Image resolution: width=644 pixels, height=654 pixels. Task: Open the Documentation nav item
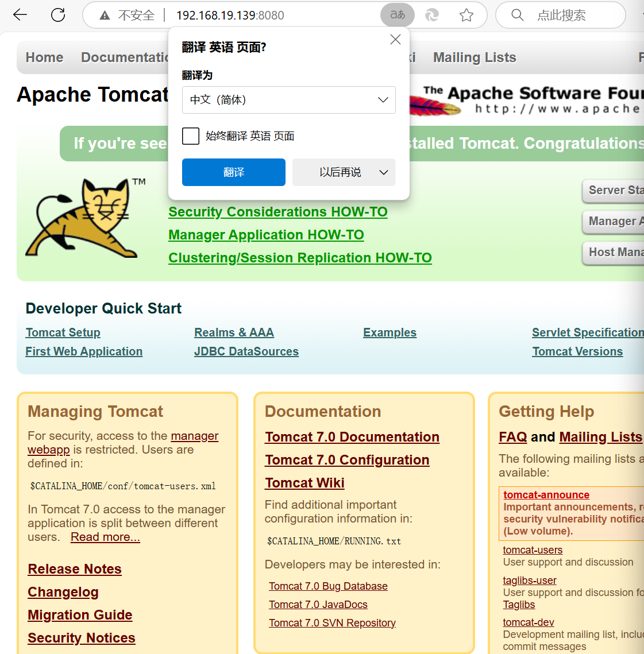[124, 57]
